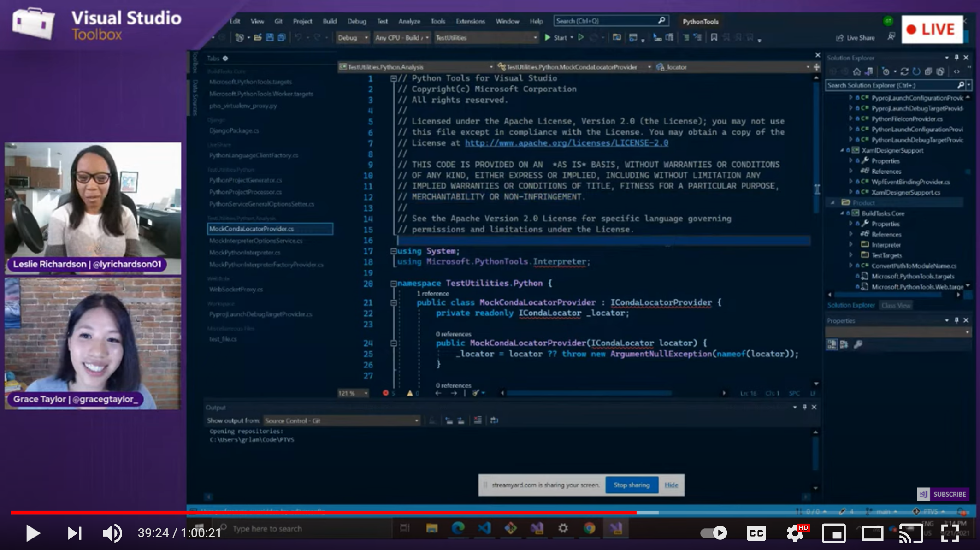Toggle YouTube autoplay switch
The image size is (980, 550).
714,533
